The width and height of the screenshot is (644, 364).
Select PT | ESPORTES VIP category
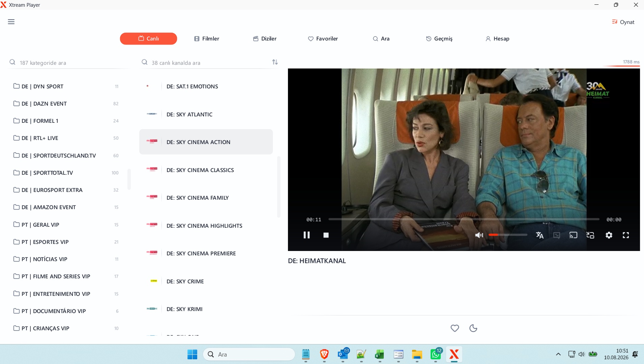(66, 242)
